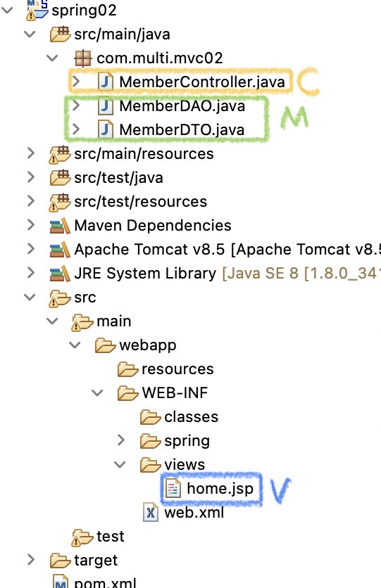The height and width of the screenshot is (588, 381).
Task: Collapse the WEB-INF folder
Action: (97, 392)
